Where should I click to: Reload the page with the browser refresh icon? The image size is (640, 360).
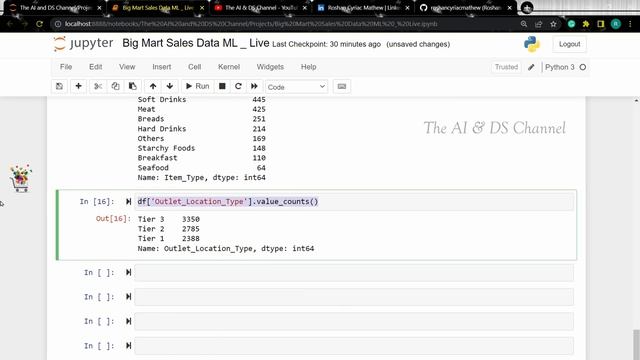[x=40, y=24]
